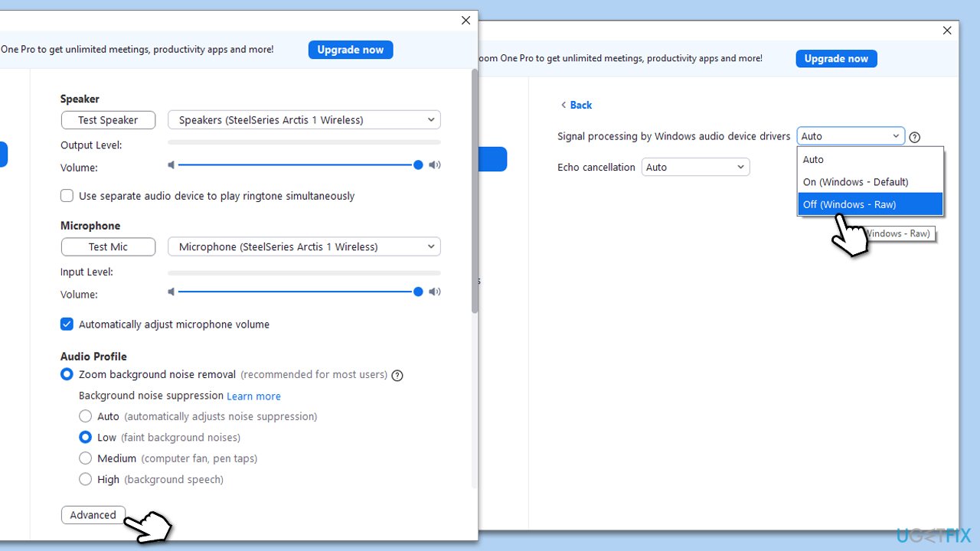
Task: Select Auto in signal processing list
Action: tap(870, 159)
